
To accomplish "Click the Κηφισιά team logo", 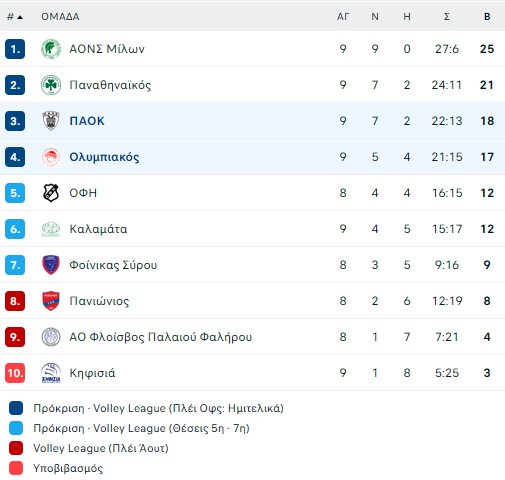I will [51, 373].
